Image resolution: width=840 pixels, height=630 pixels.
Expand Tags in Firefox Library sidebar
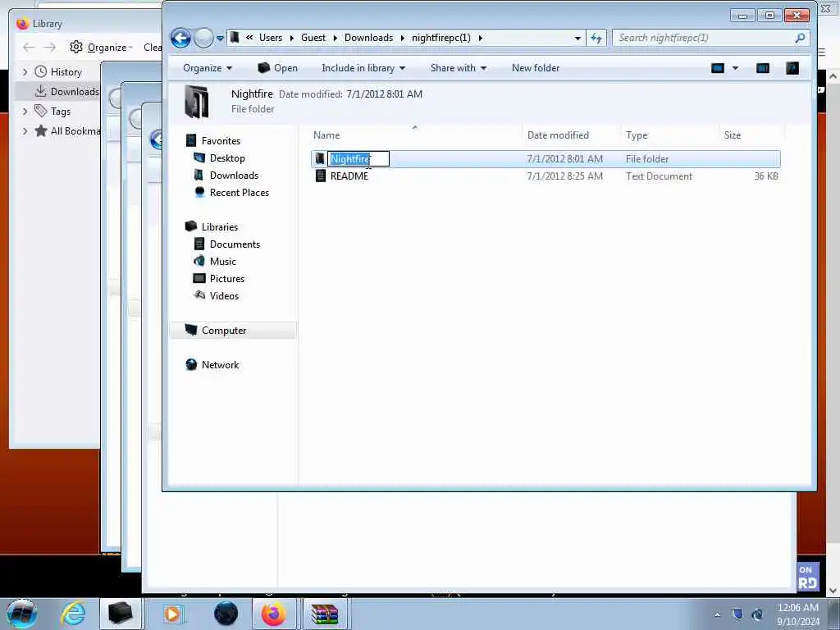coord(25,112)
